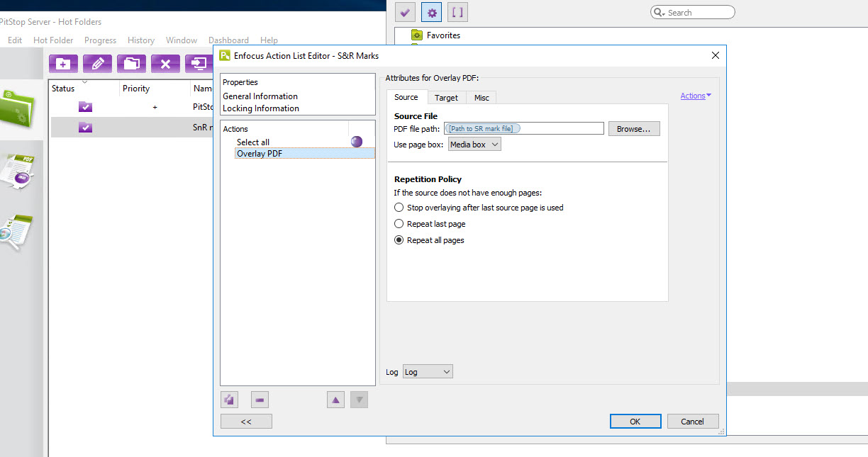Image resolution: width=868 pixels, height=457 pixels.
Task: Click the Path to SR mark file variable
Action: coord(482,128)
